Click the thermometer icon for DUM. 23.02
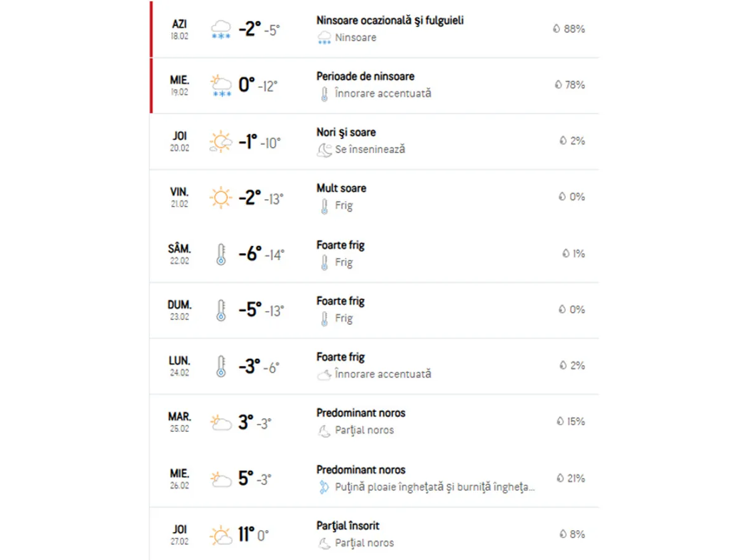Screen dimensions: 747x560 click(220, 310)
